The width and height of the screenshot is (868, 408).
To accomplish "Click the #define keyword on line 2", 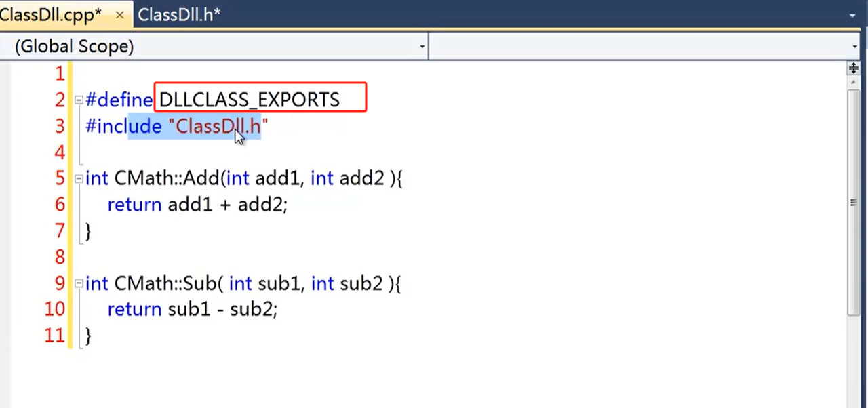I will coord(119,100).
